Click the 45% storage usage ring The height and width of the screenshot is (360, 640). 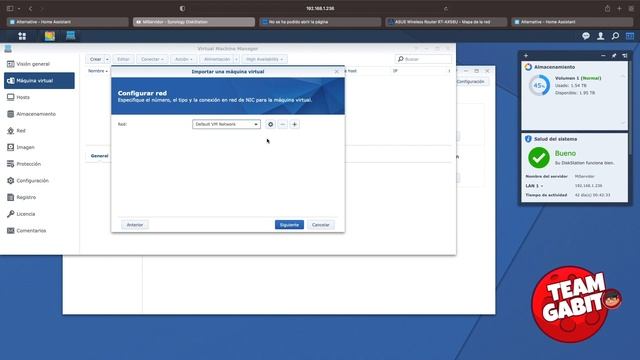[539, 85]
